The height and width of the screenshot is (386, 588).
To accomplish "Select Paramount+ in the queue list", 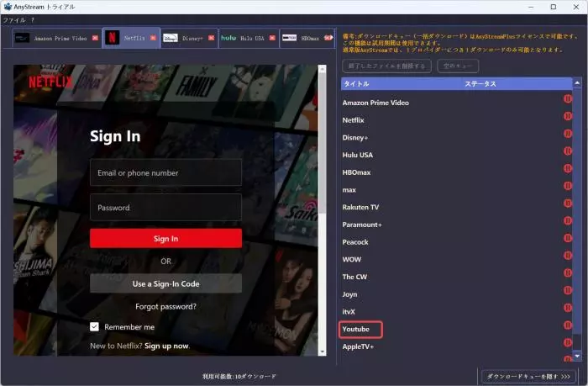I will coord(362,225).
